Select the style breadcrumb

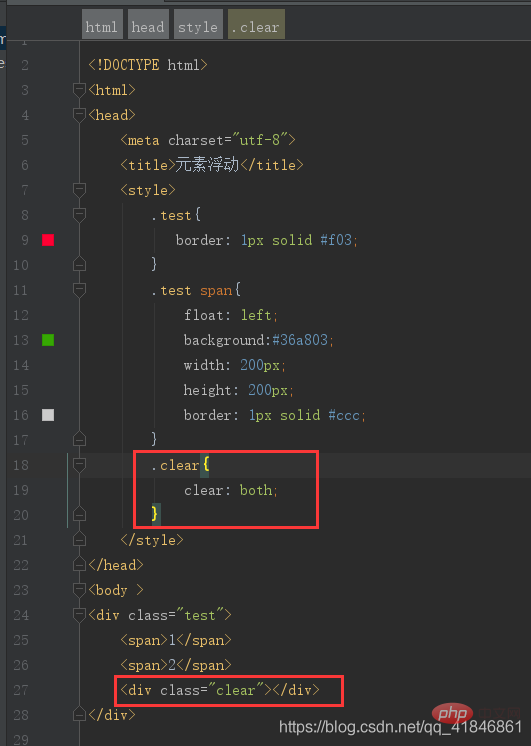pyautogui.click(x=198, y=25)
